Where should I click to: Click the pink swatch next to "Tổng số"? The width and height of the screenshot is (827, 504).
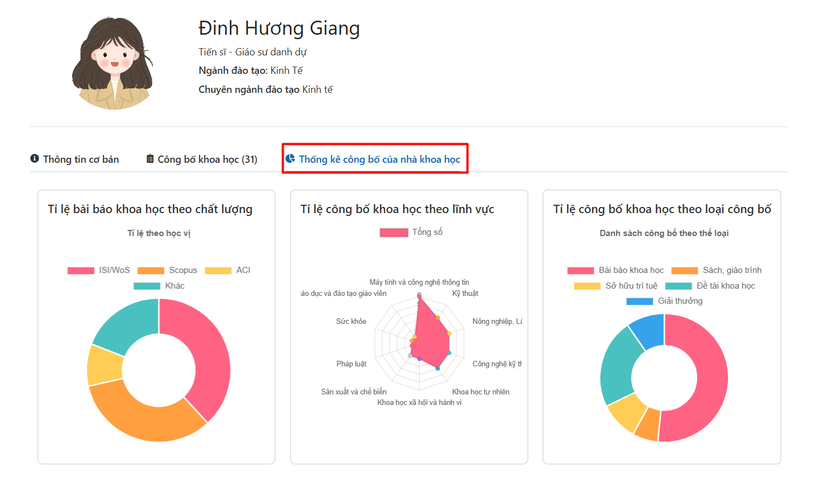[393, 232]
